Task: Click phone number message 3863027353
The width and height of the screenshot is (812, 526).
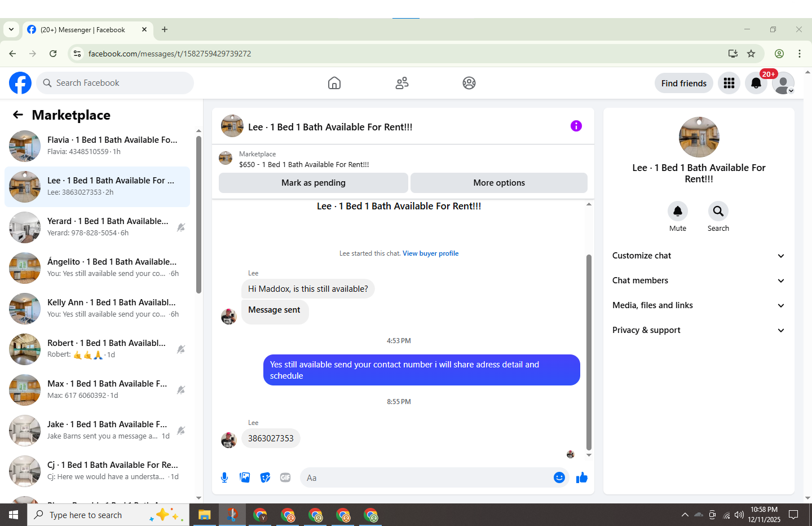Action: pyautogui.click(x=271, y=439)
